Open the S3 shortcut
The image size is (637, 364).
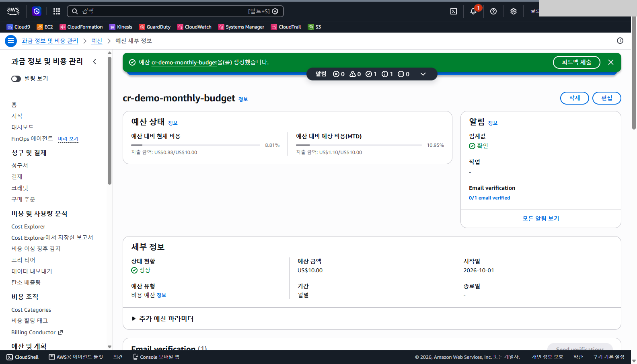(x=314, y=27)
